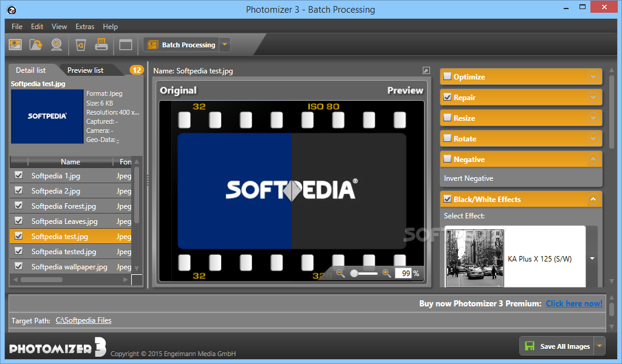622x364 pixels.
Task: Switch to the Detail list tab
Action: [30, 70]
